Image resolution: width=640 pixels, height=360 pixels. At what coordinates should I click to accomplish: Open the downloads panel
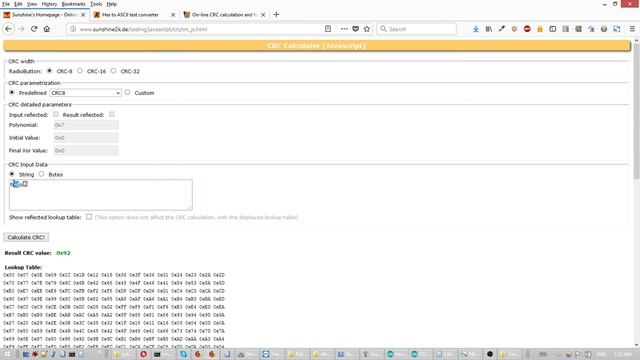pyautogui.click(x=476, y=29)
